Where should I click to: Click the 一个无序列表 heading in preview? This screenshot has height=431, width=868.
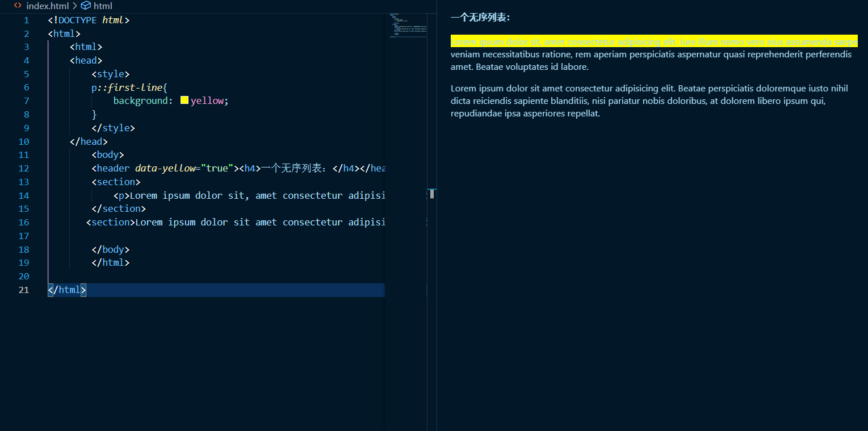tap(481, 18)
